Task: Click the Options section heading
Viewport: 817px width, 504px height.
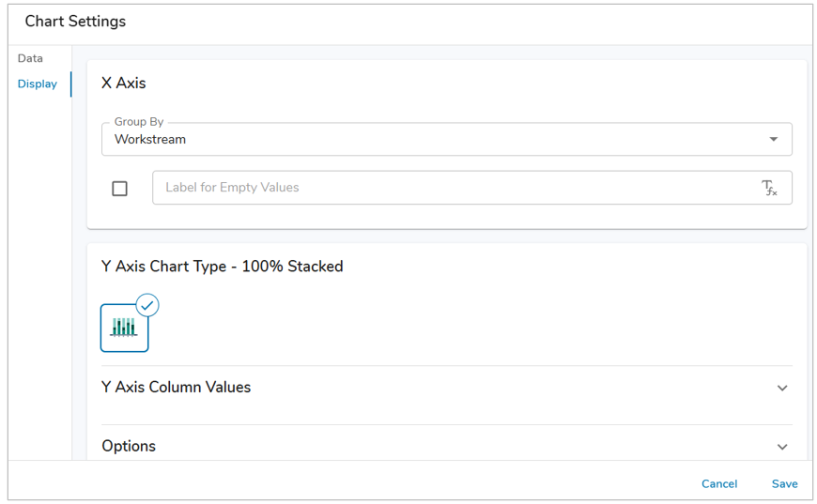Action: pyautogui.click(x=129, y=446)
